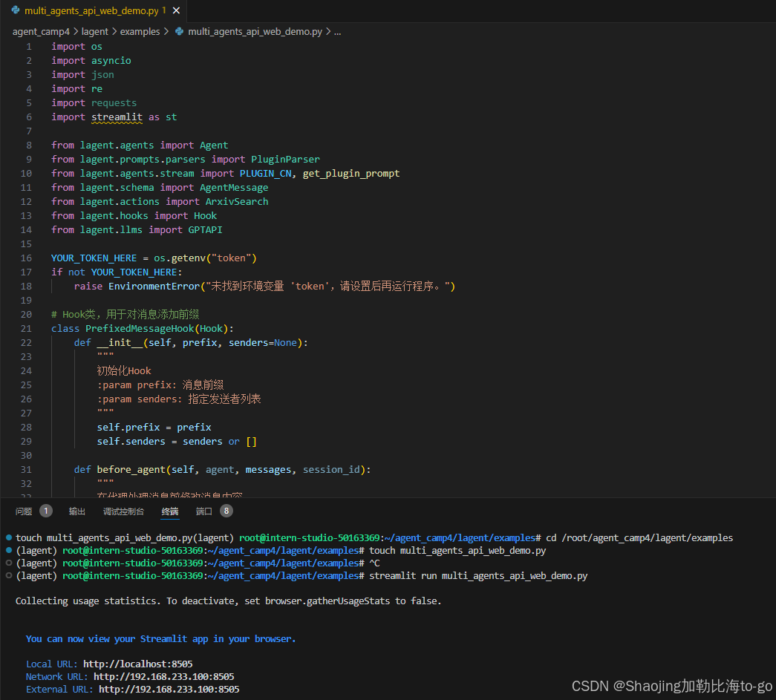The image size is (776, 700).
Task: Click line number 21 in the gutter
Action: (x=26, y=329)
